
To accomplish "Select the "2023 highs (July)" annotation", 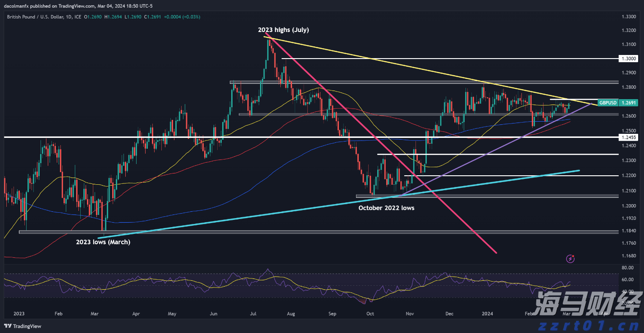I will [283, 30].
